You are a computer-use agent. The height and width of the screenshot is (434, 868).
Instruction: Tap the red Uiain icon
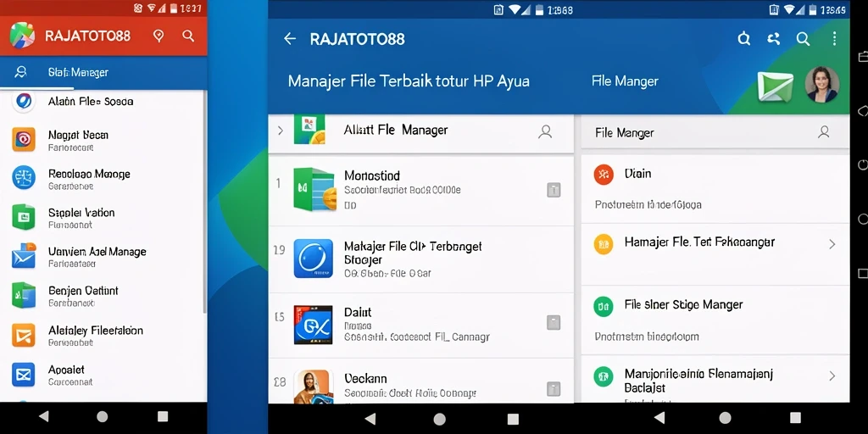click(x=604, y=175)
